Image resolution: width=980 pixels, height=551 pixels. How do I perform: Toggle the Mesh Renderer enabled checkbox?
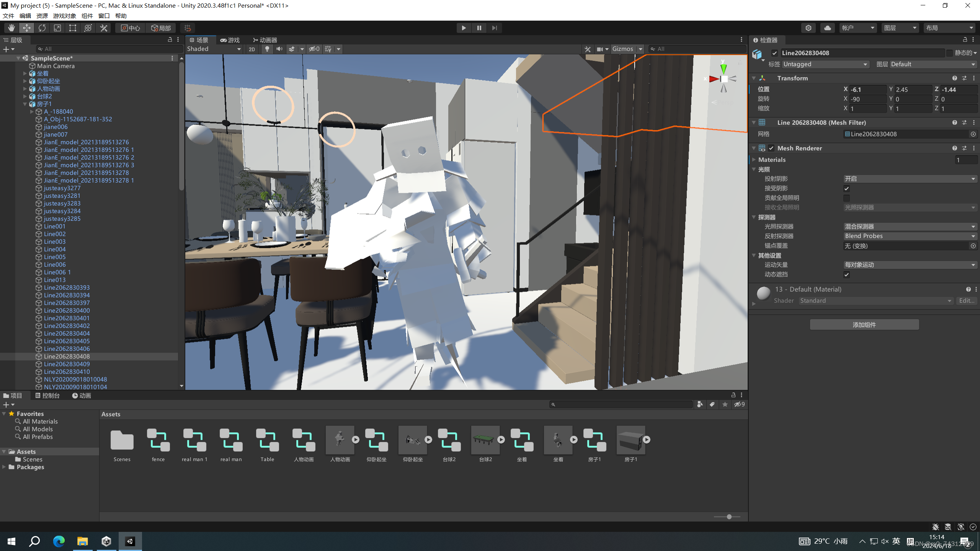771,148
